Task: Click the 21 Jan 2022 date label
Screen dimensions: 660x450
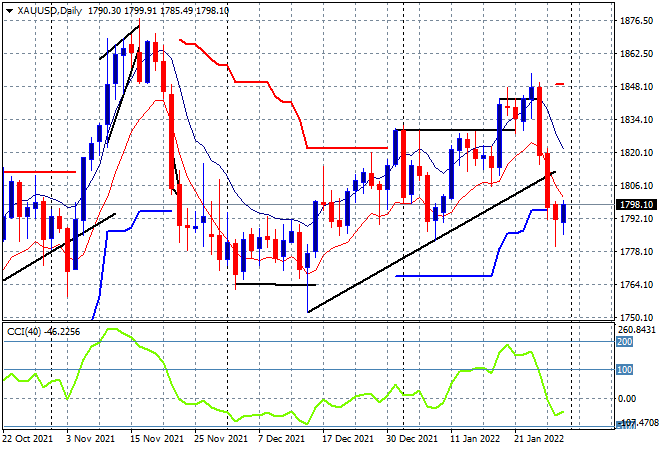Action: (538, 438)
